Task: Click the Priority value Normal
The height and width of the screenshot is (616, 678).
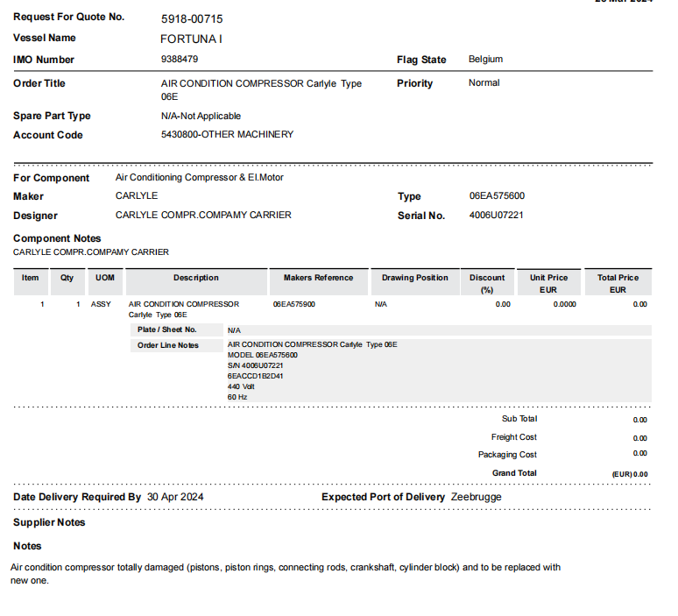Action: [484, 83]
